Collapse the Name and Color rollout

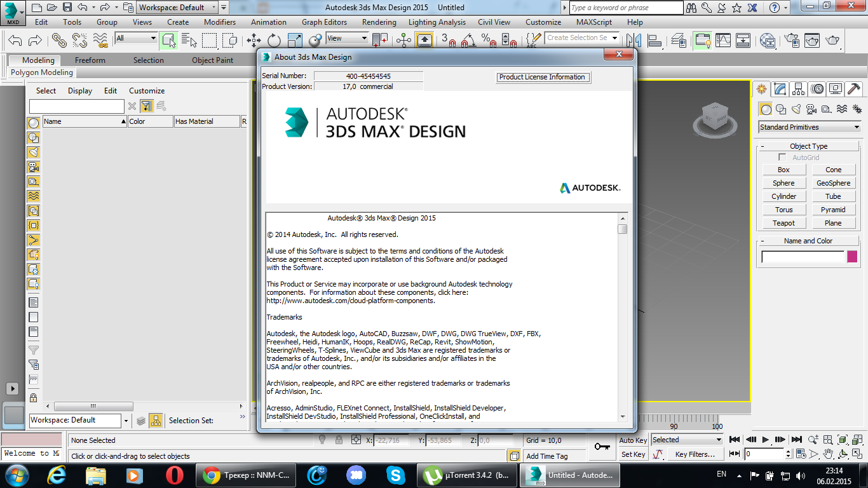coord(808,241)
